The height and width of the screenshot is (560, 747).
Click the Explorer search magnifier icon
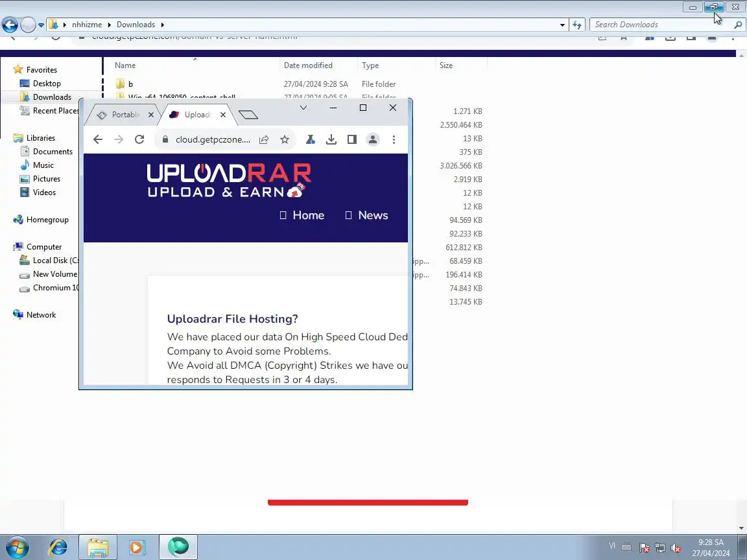click(738, 25)
